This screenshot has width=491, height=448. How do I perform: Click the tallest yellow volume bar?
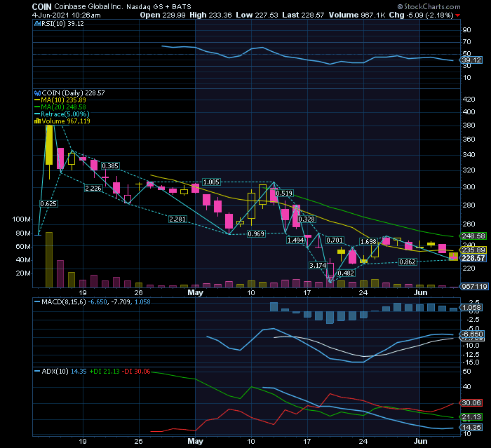[49, 259]
